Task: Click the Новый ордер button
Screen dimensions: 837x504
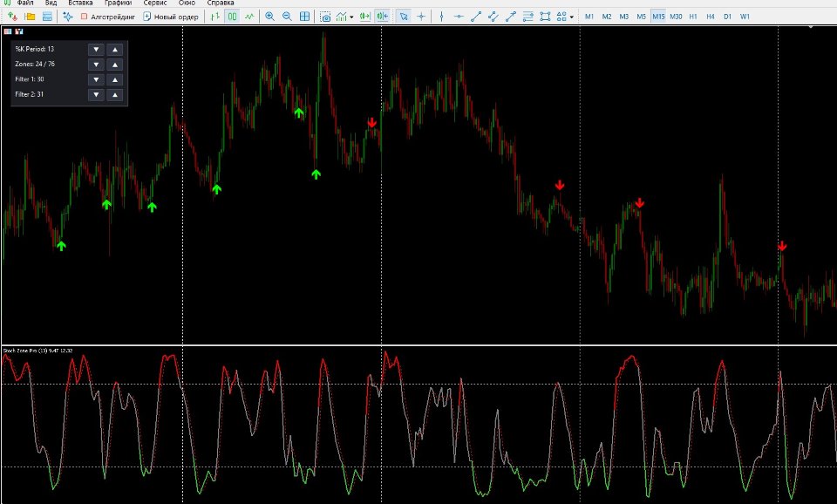Action: pyautogui.click(x=171, y=17)
